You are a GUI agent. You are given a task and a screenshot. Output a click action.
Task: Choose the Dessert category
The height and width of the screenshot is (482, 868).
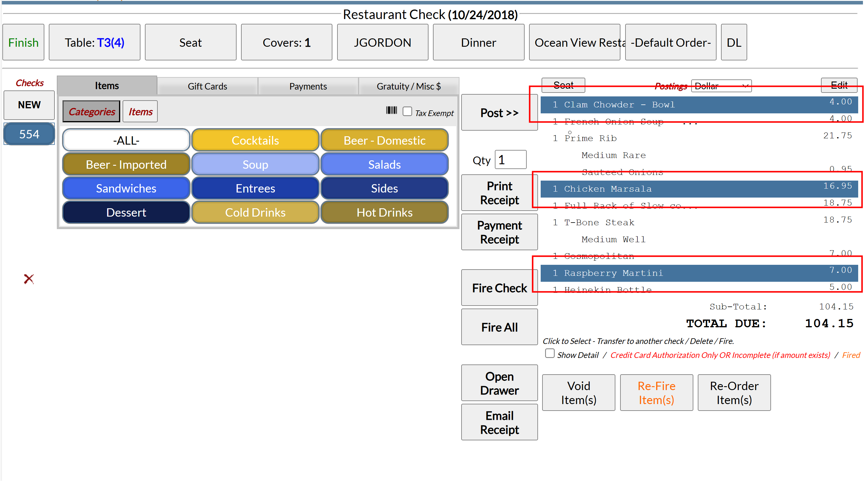126,212
